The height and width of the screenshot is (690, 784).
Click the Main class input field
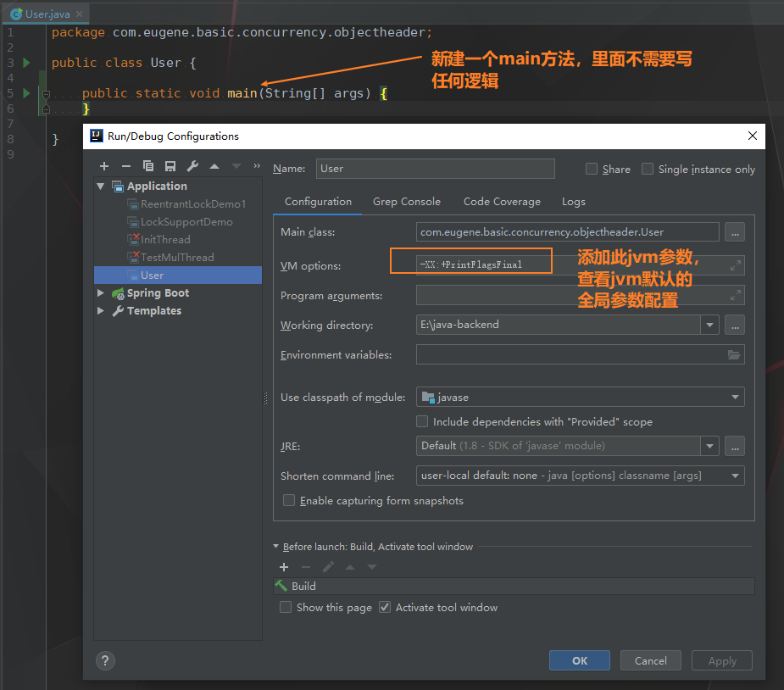[x=568, y=232]
